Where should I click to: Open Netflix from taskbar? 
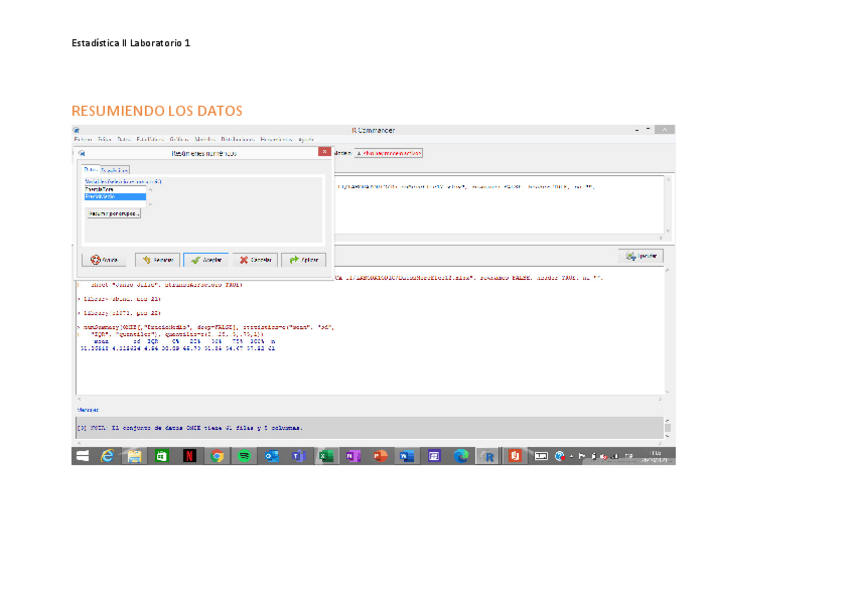coord(189,456)
